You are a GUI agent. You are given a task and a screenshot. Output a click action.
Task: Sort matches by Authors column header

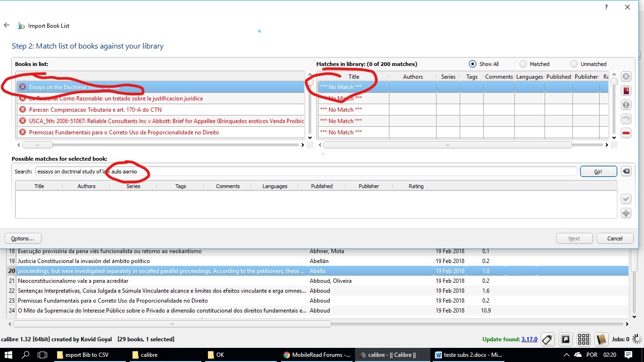(x=413, y=77)
